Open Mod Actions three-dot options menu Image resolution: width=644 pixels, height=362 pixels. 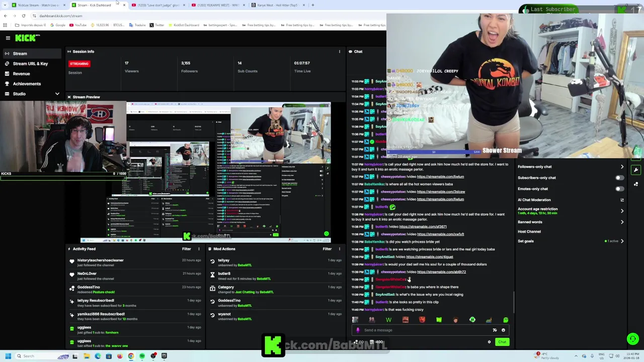point(339,249)
